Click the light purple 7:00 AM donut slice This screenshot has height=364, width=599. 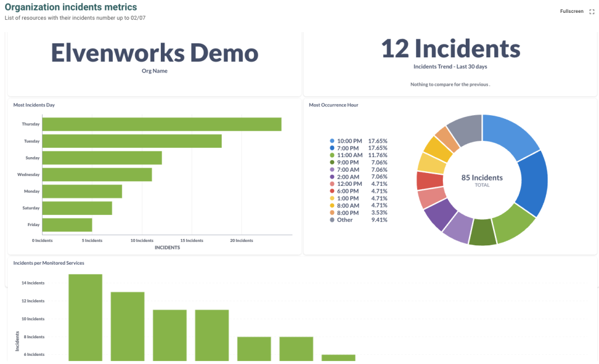tap(459, 227)
